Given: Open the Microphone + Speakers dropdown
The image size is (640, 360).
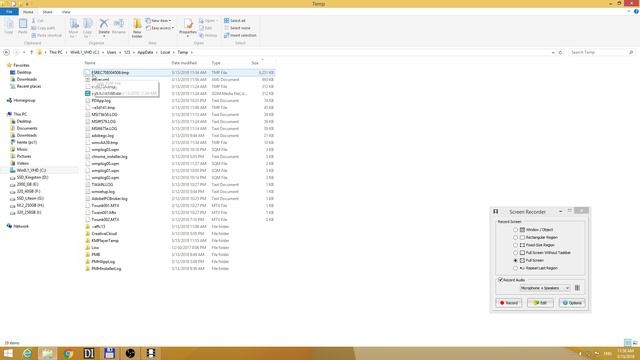Looking at the screenshot, I should click(544, 288).
